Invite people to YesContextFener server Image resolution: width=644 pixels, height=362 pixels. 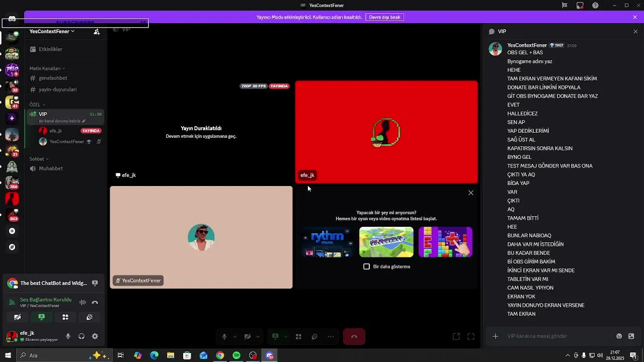pos(97,32)
